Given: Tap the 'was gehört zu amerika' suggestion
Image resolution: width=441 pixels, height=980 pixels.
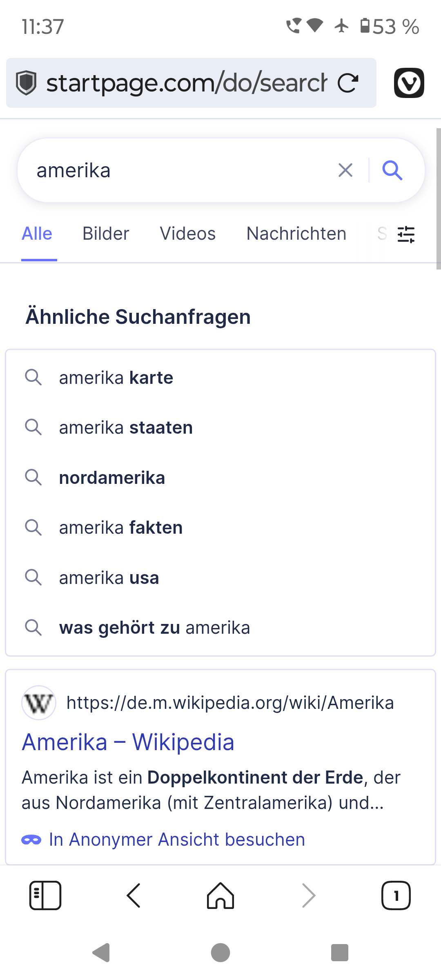Looking at the screenshot, I should [154, 628].
